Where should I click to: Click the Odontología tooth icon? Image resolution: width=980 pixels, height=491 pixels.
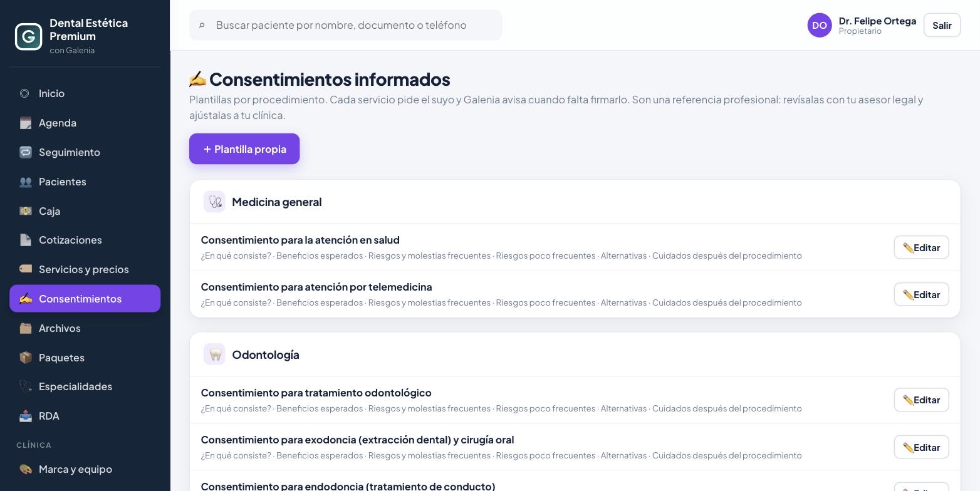(214, 354)
